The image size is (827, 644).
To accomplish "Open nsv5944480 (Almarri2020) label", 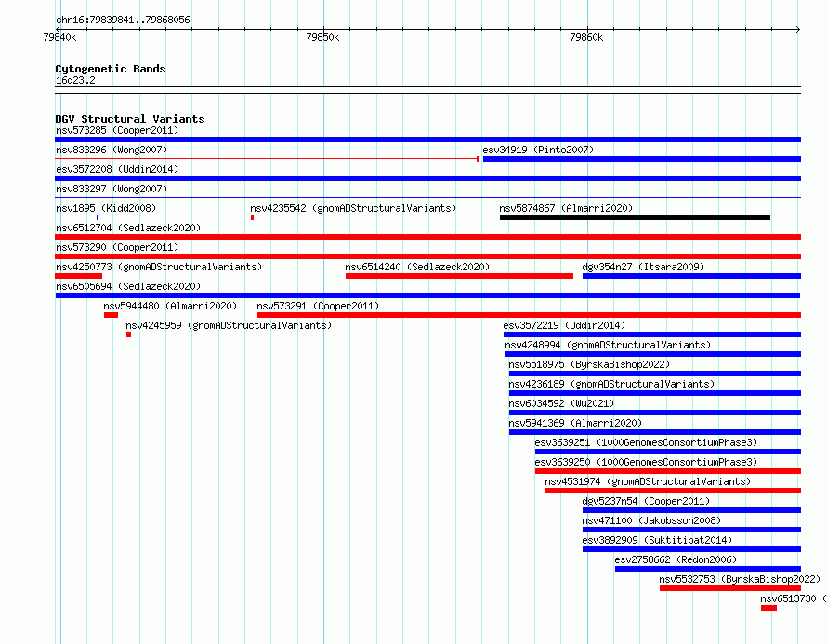I will [170, 306].
